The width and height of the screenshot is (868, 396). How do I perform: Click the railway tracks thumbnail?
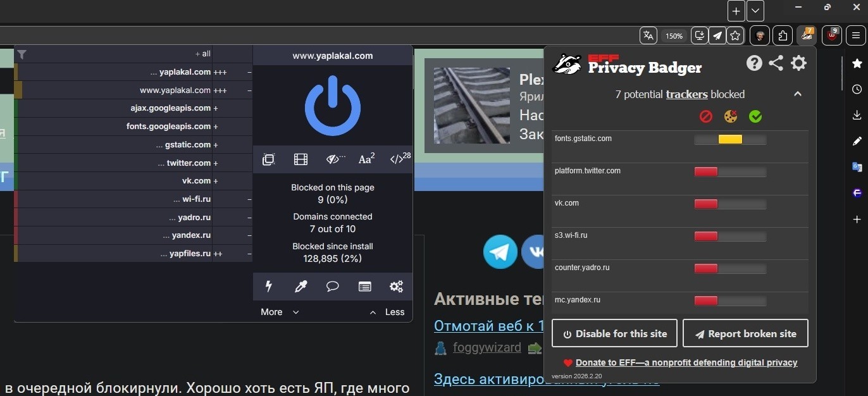[x=471, y=106]
